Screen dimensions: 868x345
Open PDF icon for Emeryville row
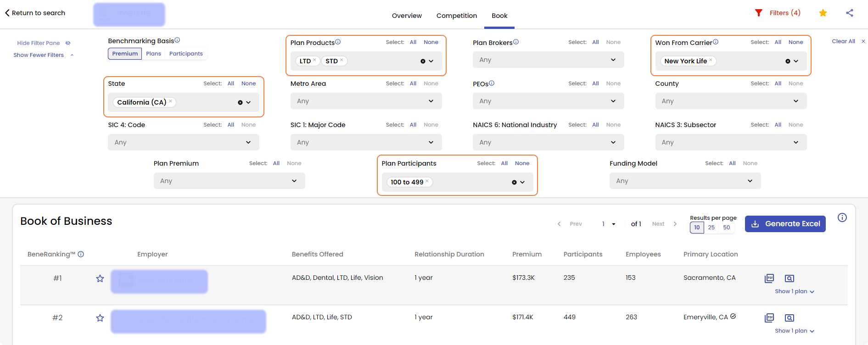coord(769,317)
